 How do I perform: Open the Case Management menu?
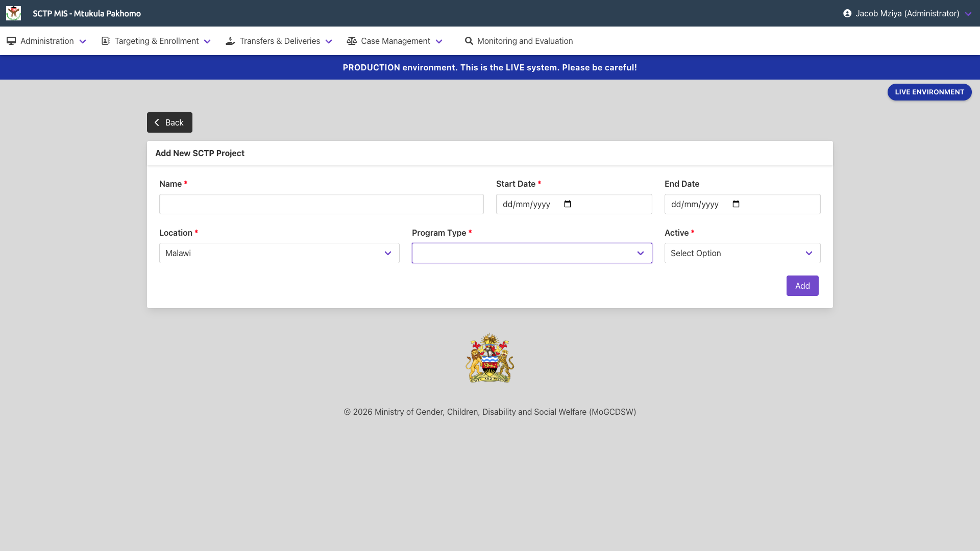395,41
